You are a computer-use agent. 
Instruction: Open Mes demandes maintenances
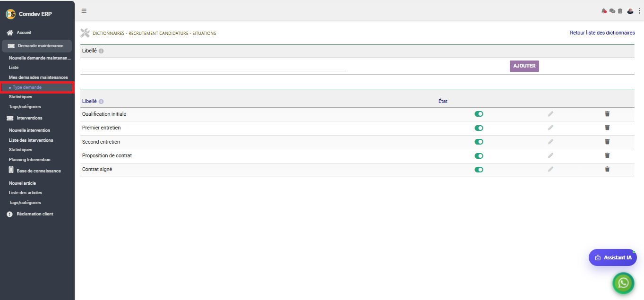pyautogui.click(x=38, y=77)
